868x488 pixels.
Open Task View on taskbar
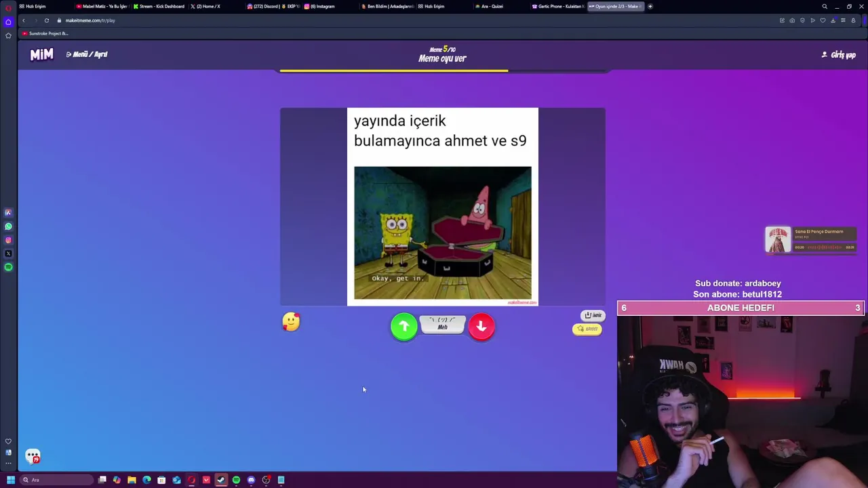[102, 480]
